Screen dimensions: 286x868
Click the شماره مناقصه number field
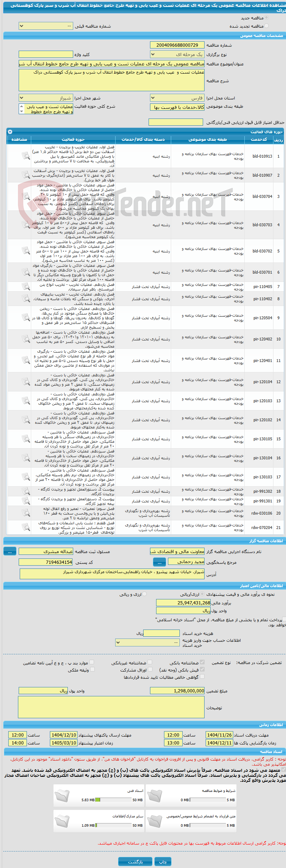coord(177,45)
